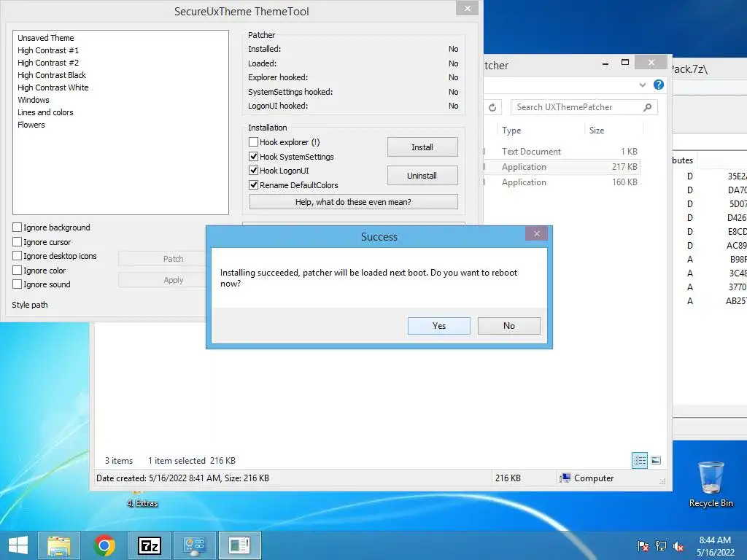
Task: Enable Ignore background checkbox
Action: [x=18, y=227]
